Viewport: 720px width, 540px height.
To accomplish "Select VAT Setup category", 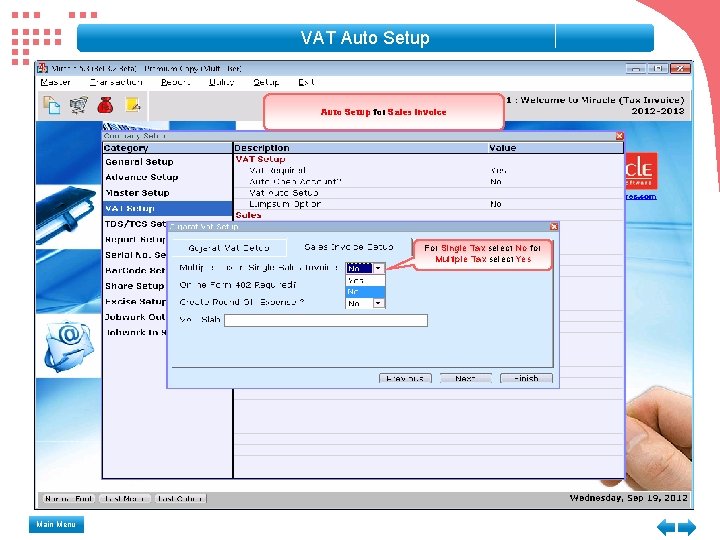I will [x=168, y=208].
